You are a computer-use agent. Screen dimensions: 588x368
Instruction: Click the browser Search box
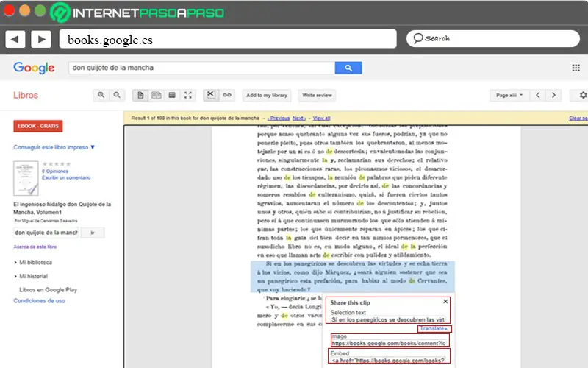[493, 38]
